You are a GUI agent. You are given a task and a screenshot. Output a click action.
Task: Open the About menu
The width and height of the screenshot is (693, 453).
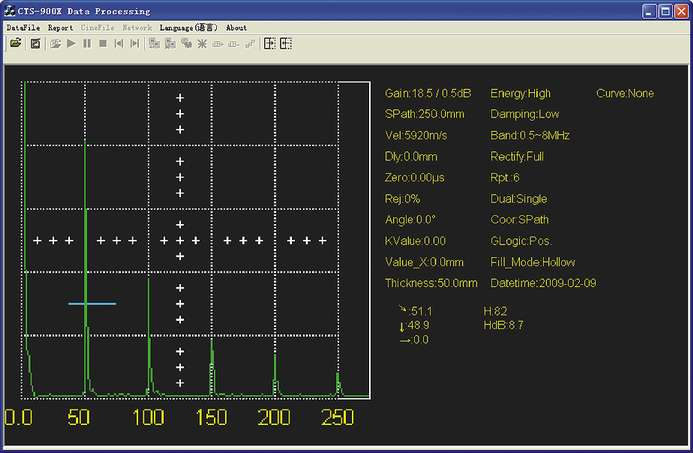[x=237, y=28]
